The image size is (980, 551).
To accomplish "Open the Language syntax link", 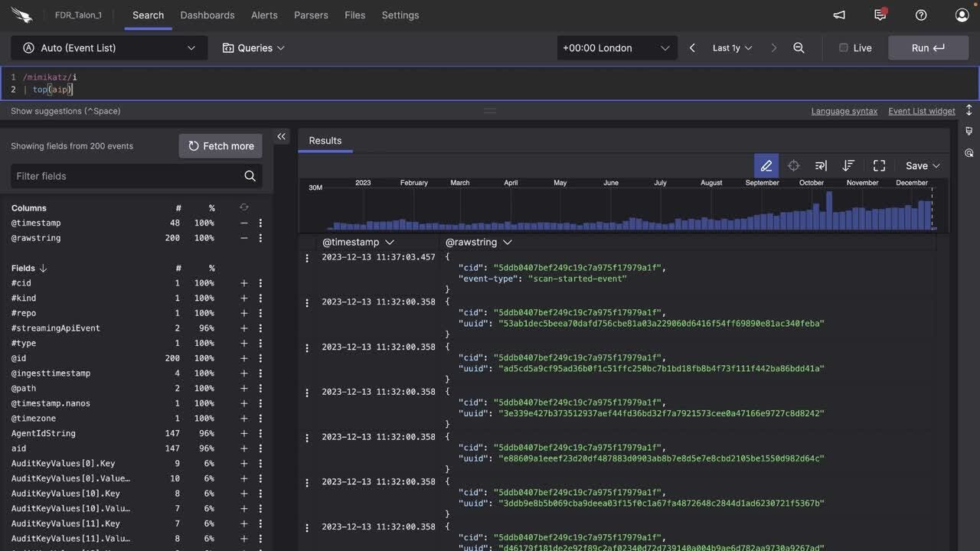I will [844, 110].
